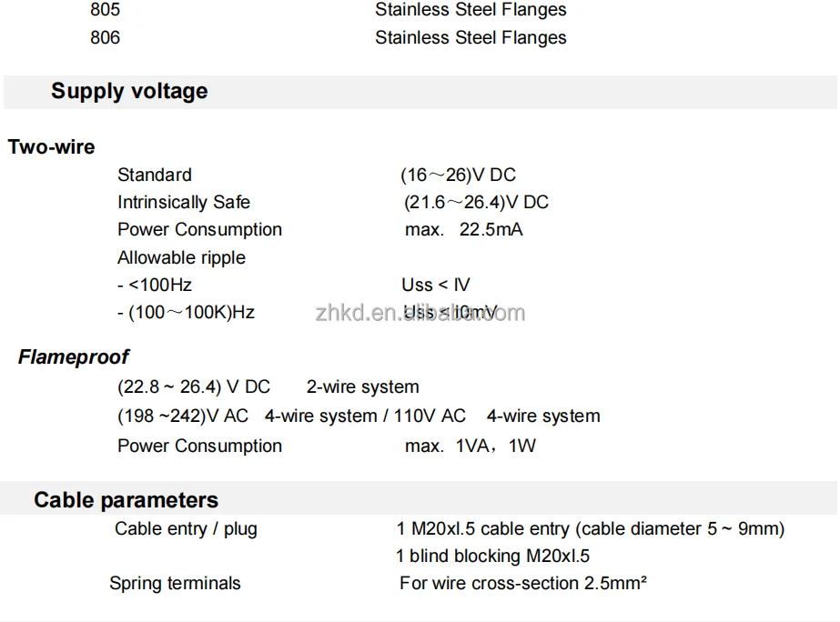Select the Spring terminals label
Image resolution: width=840 pixels, height=622 pixels.
point(175,584)
